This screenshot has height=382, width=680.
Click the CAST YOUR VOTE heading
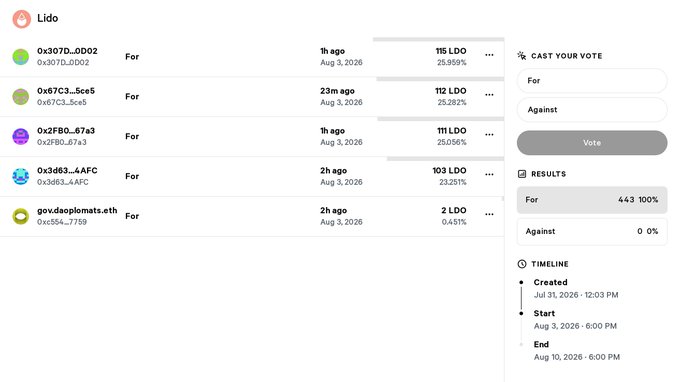[x=566, y=56]
